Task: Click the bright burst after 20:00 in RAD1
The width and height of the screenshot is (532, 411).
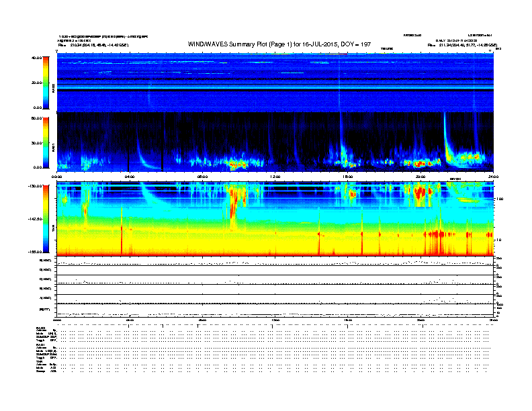Action: [449, 142]
